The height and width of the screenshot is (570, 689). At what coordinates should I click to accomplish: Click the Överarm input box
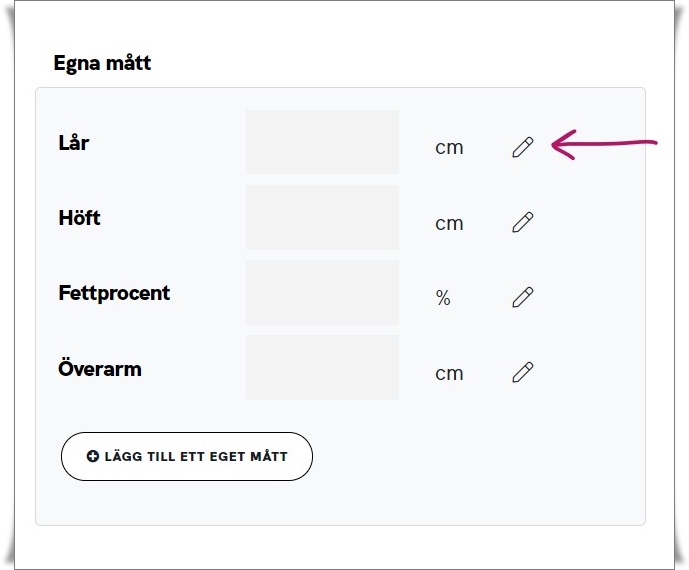click(x=322, y=367)
